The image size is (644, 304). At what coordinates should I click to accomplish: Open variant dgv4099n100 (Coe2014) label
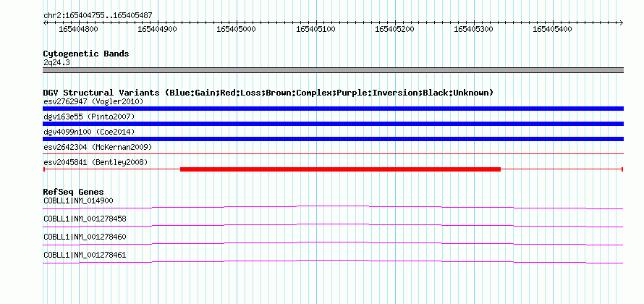point(89,132)
